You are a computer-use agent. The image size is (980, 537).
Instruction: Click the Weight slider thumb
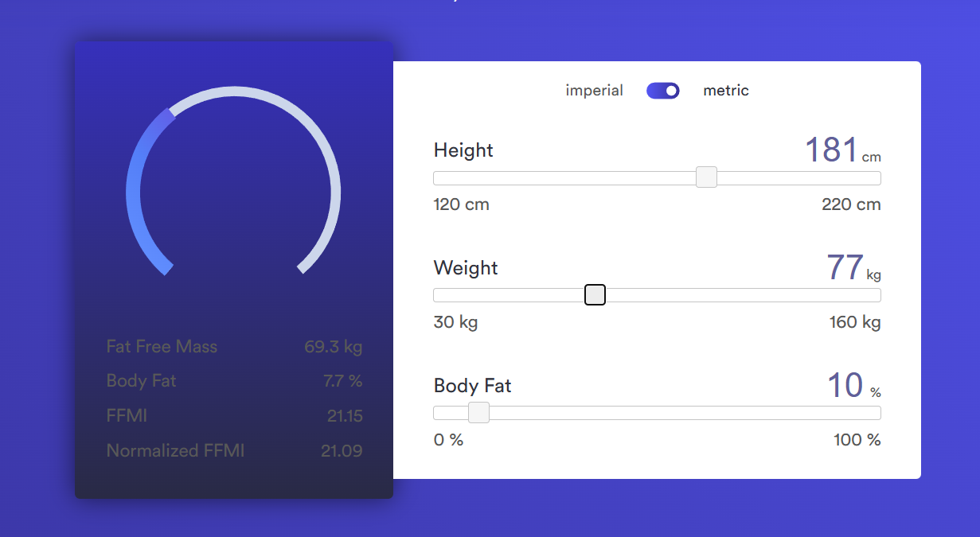595,295
